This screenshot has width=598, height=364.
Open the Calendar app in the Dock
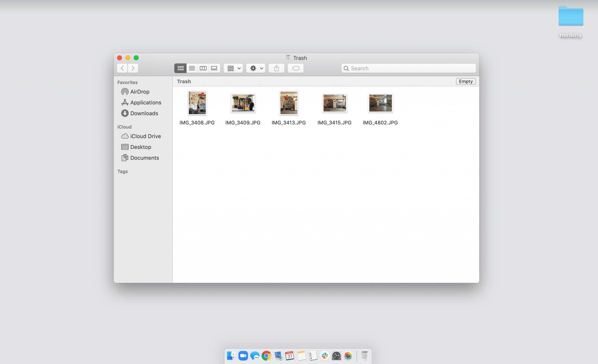289,356
